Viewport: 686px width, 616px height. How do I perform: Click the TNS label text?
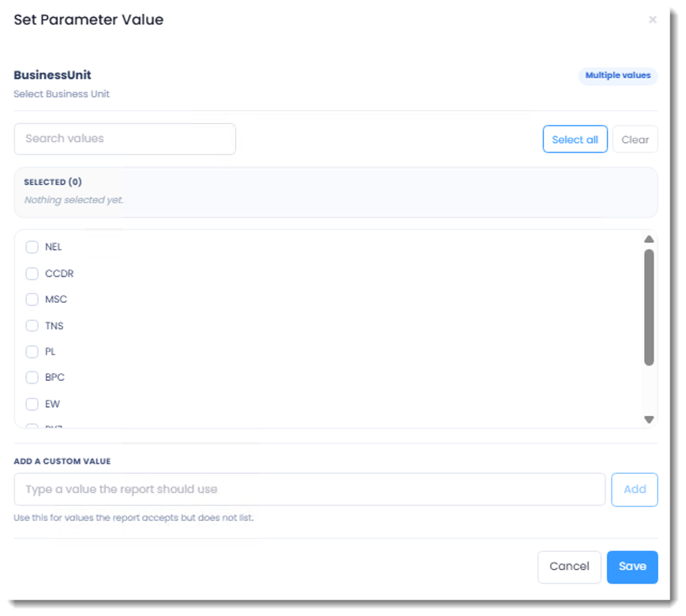tap(54, 326)
